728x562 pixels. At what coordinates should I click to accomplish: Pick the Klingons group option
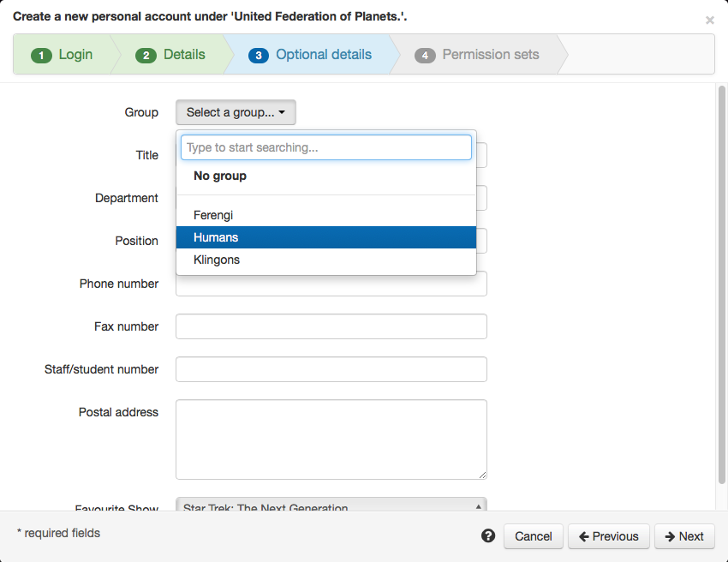click(x=217, y=260)
